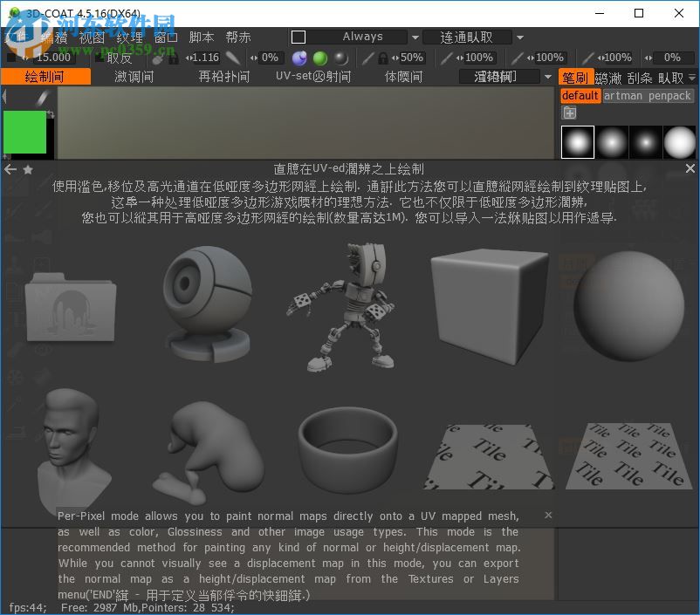700x615 pixels.
Task: Select the mannequin hand model
Action: click(x=208, y=452)
